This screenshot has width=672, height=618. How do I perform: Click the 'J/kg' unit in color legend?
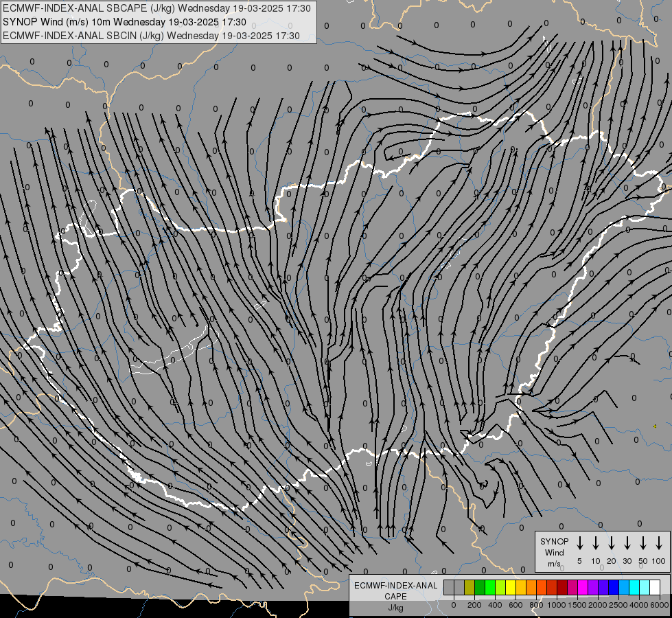coord(395,608)
